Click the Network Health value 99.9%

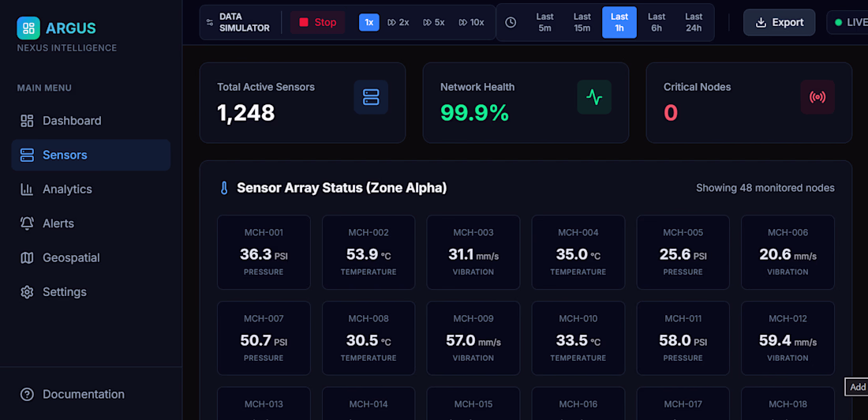point(474,113)
